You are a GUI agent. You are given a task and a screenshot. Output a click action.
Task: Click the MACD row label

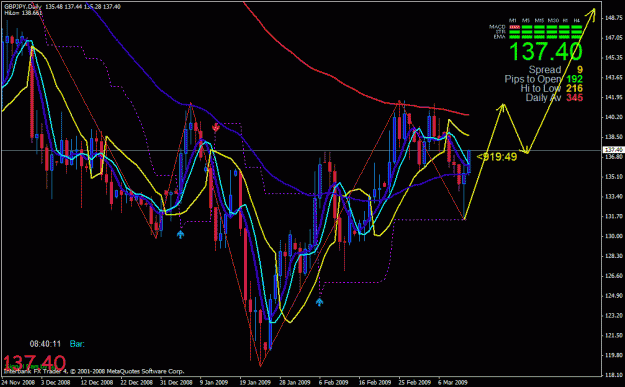tap(497, 27)
